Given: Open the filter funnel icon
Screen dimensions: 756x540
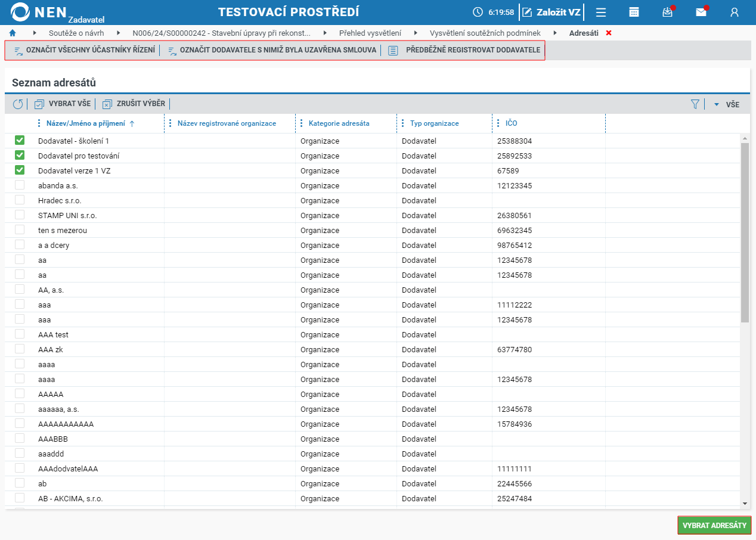Looking at the screenshot, I should click(x=695, y=104).
